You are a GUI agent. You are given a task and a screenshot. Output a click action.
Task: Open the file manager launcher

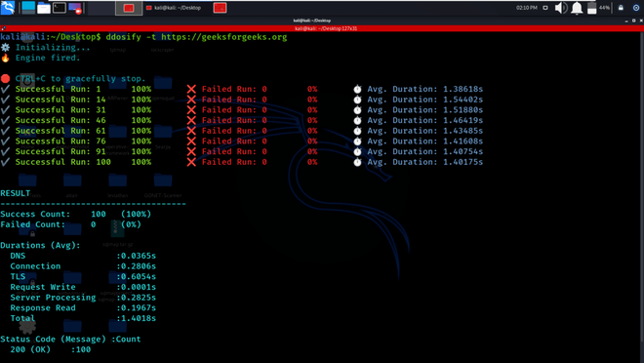[x=44, y=8]
